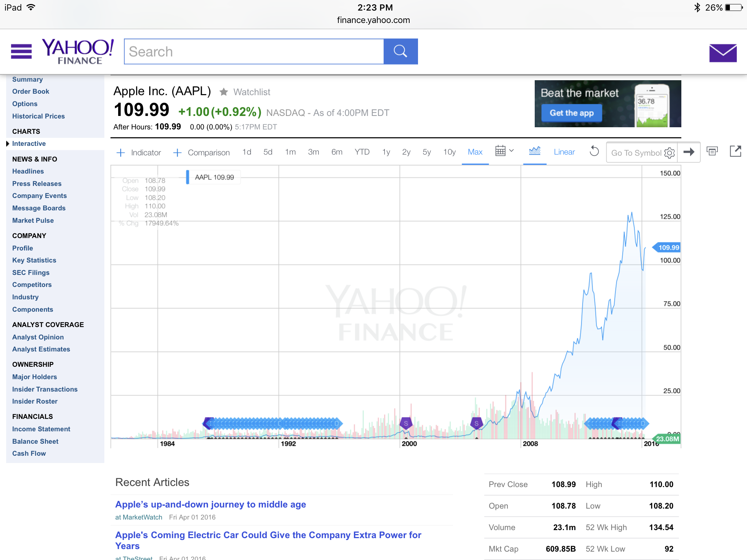Expand the calendar dropdown chevron
The width and height of the screenshot is (747, 560).
[x=511, y=151]
